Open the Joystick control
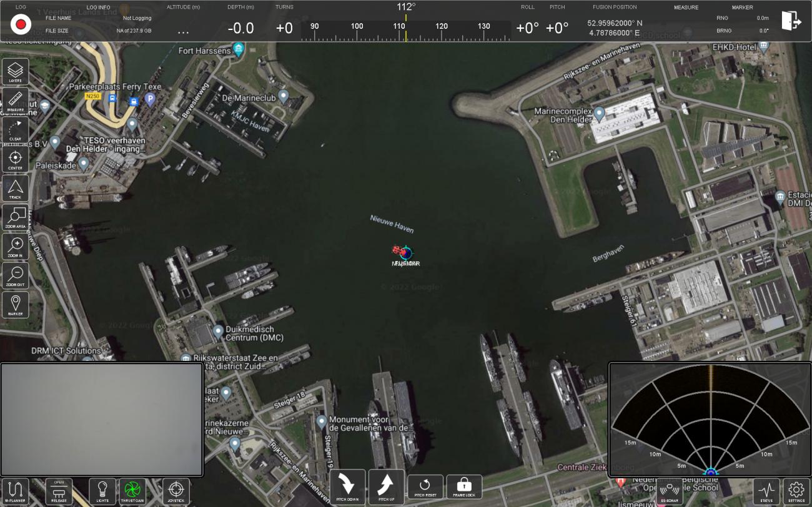 [176, 492]
